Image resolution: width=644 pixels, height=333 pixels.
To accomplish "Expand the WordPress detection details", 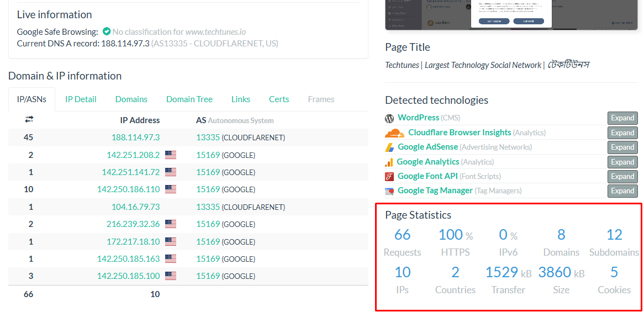I will click(622, 118).
